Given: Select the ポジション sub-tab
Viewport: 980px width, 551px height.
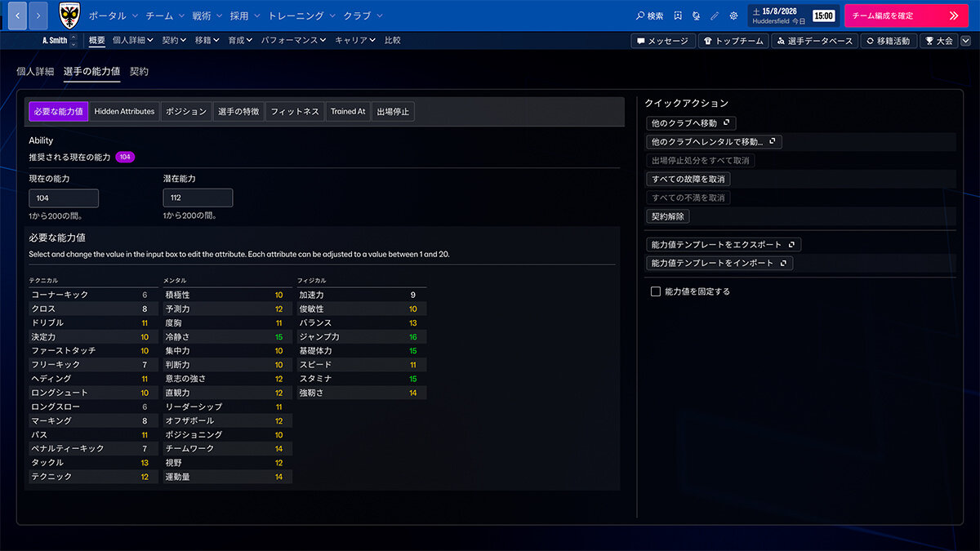Looking at the screenshot, I should (x=186, y=111).
